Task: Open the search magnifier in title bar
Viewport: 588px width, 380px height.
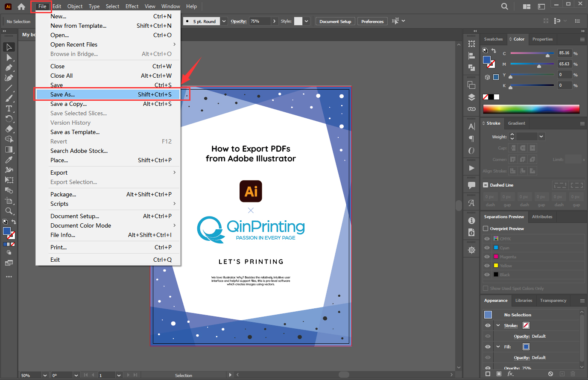Action: [505, 6]
